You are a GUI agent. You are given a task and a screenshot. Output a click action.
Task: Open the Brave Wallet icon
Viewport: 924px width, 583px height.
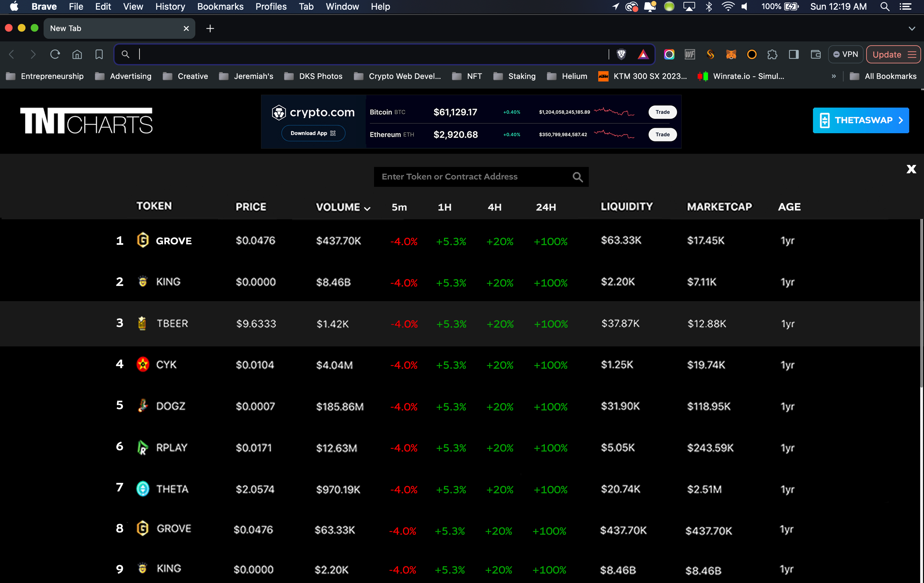tap(815, 54)
